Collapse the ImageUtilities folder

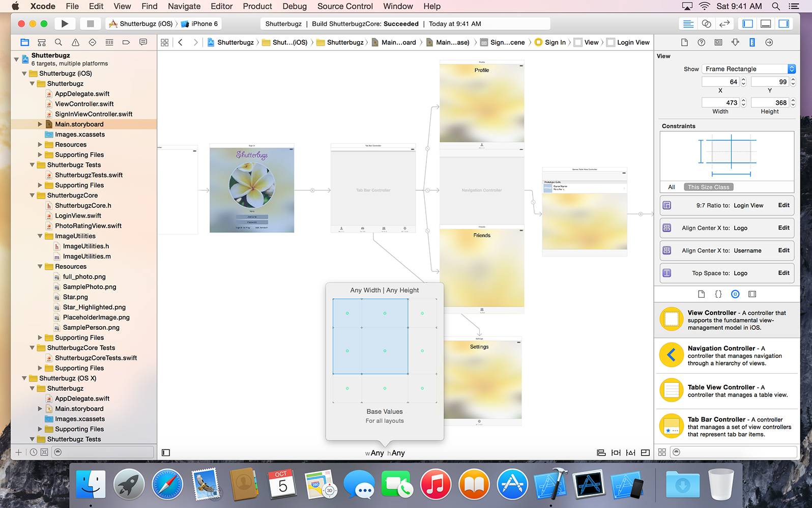click(x=40, y=236)
